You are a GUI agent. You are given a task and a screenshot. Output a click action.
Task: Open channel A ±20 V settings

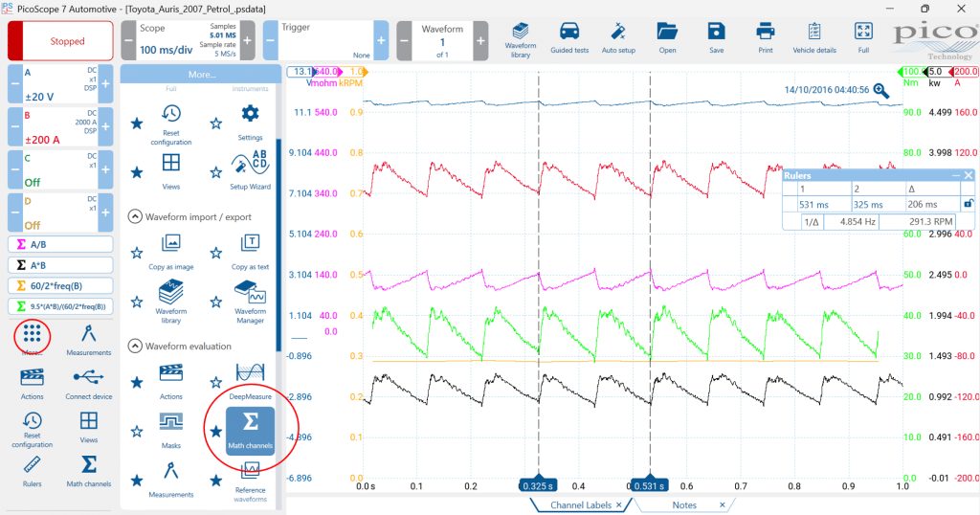[60, 83]
